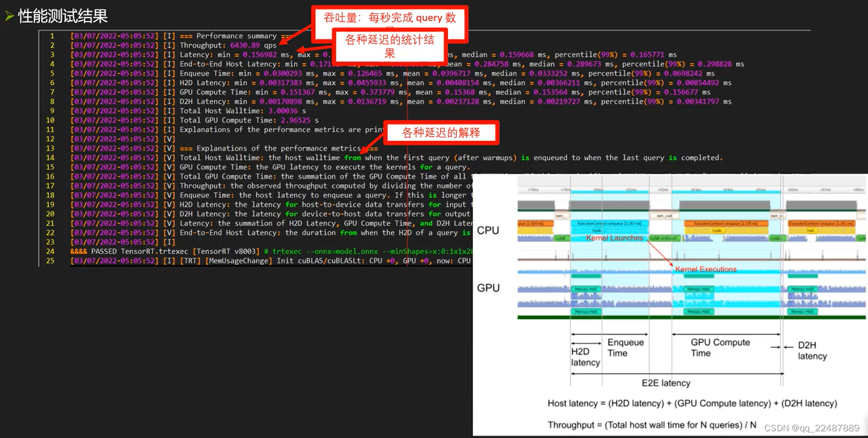
Task: Click the 'GPU Compute Time' diagram label
Action: pyautogui.click(x=720, y=347)
